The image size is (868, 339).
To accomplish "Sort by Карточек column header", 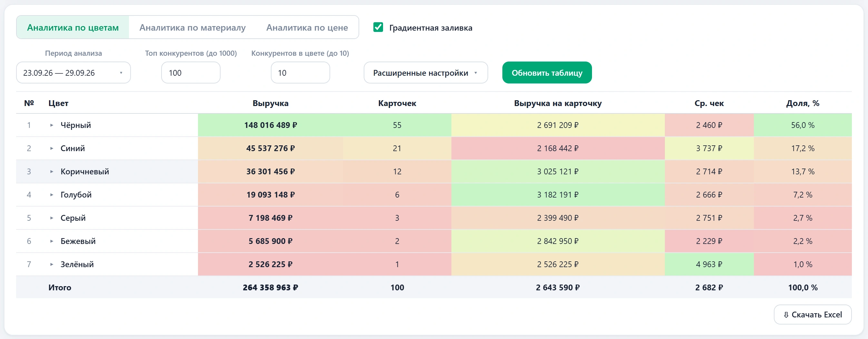I will tap(397, 103).
